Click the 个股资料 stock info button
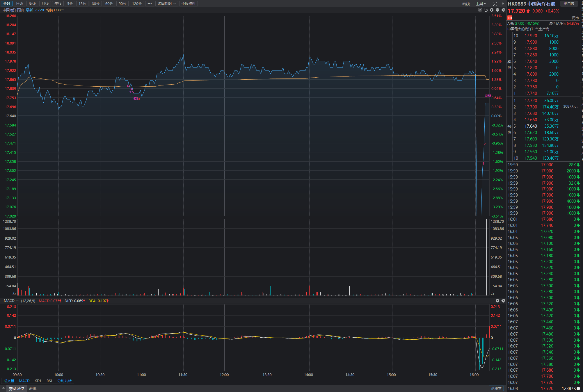The image size is (583, 392). point(189,4)
